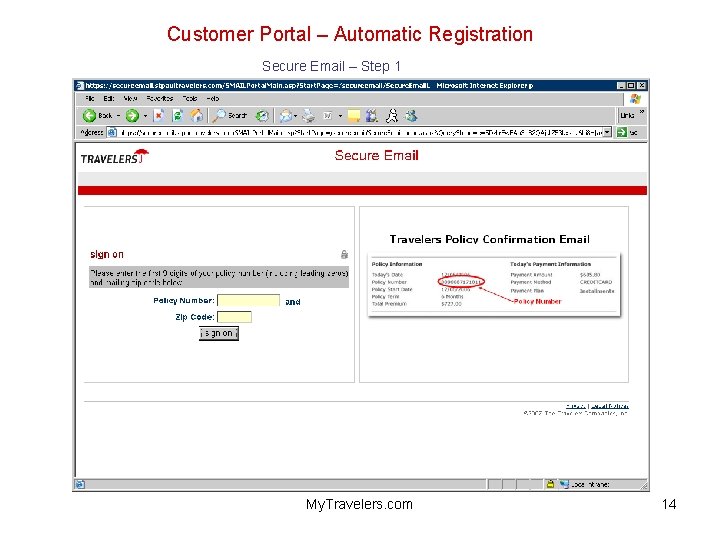Minimize the Internet Explorer window
Viewport: 720px width, 540px height.
(621, 85)
